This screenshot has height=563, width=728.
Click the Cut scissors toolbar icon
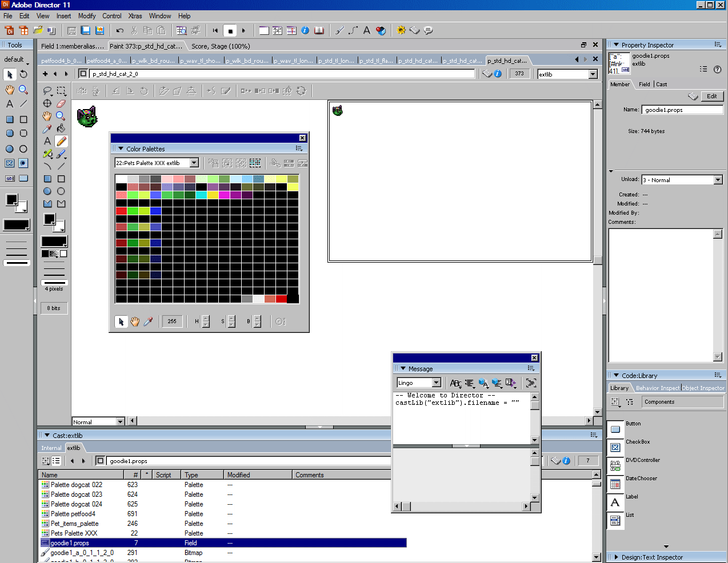[134, 30]
